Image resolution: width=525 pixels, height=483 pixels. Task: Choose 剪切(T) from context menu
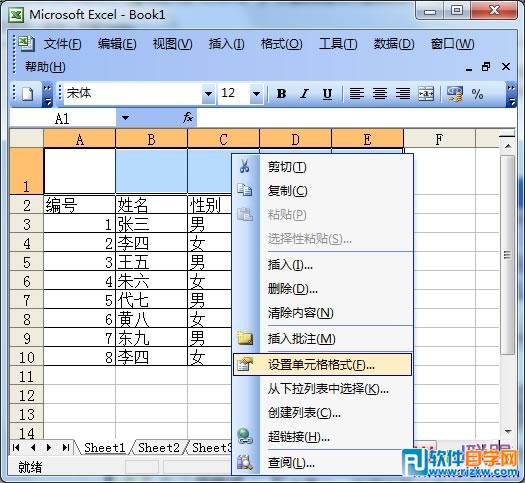click(x=322, y=166)
